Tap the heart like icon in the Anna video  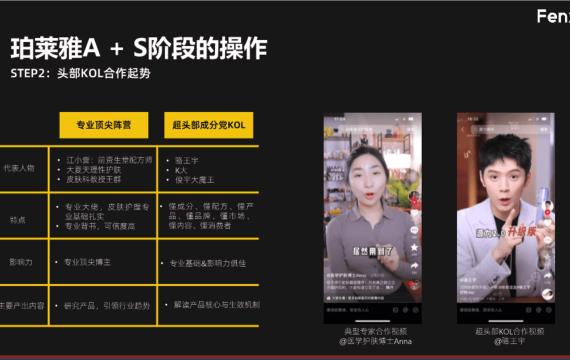pyautogui.click(x=414, y=213)
